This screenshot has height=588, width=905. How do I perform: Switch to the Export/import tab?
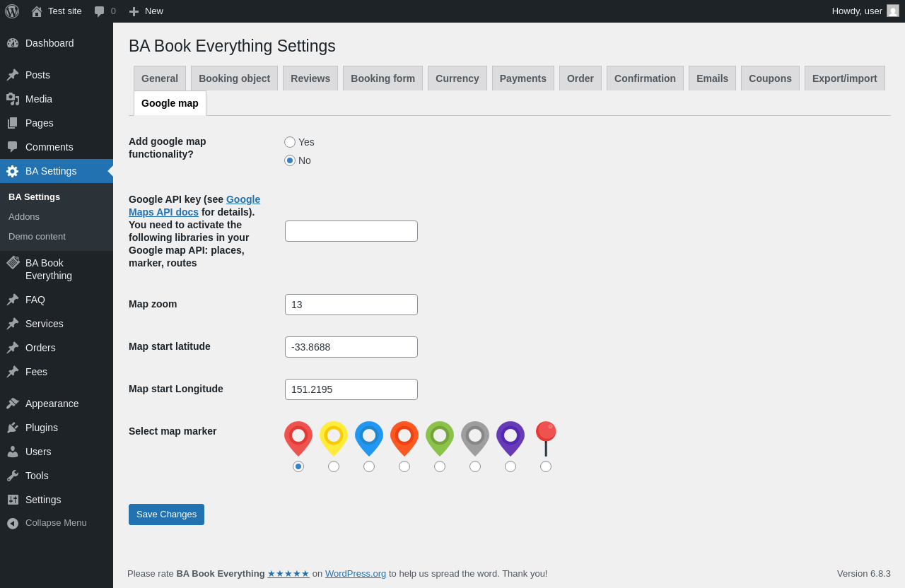[x=845, y=78]
